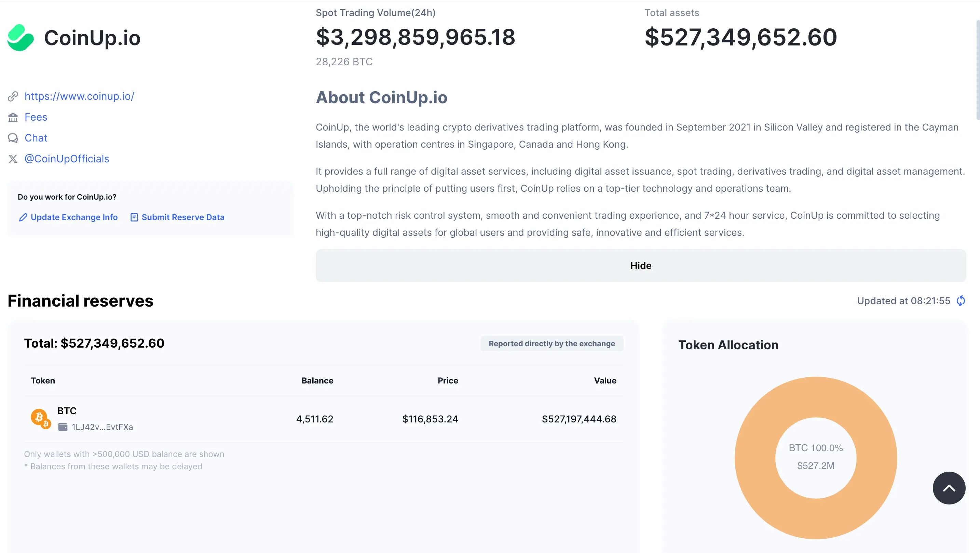Click the CoinUp.io green logo icon
The image size is (980, 553).
tap(21, 38)
